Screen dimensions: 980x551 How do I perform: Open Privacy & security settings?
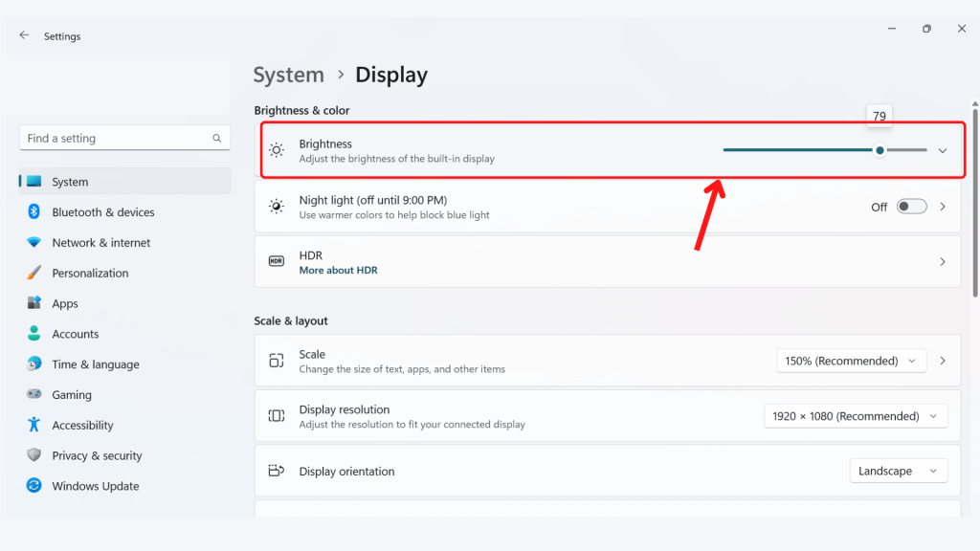pyautogui.click(x=125, y=455)
